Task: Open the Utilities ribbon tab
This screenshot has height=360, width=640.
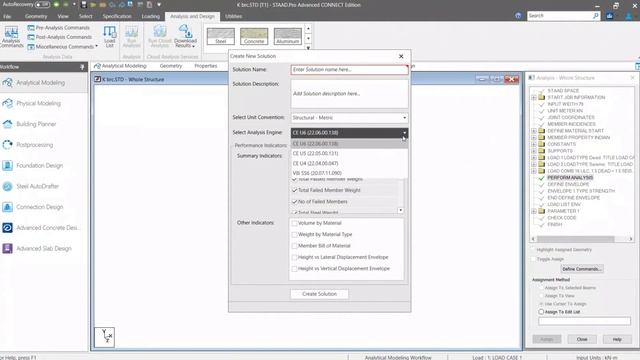Action: pyautogui.click(x=233, y=16)
